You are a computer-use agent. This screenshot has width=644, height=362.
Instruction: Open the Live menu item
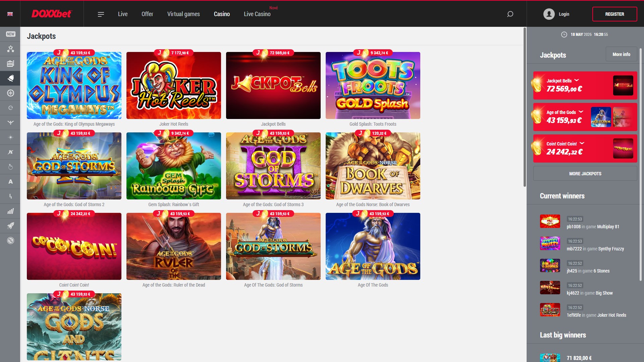tap(123, 14)
